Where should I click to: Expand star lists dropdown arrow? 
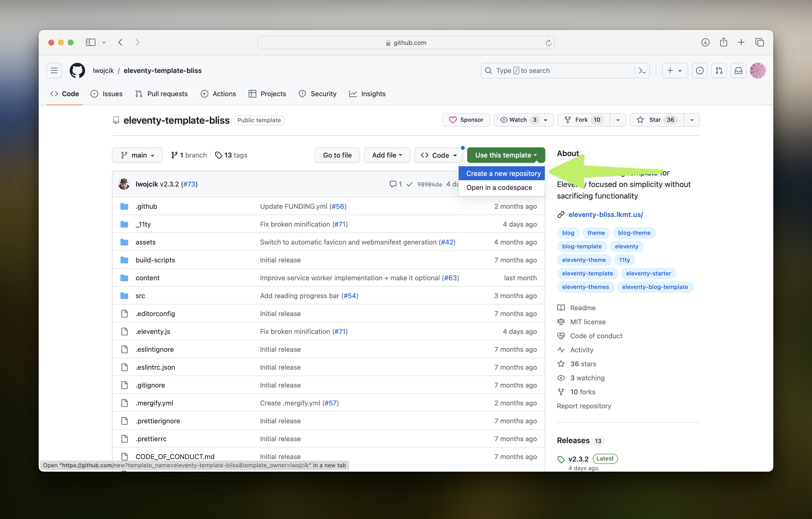pos(692,120)
